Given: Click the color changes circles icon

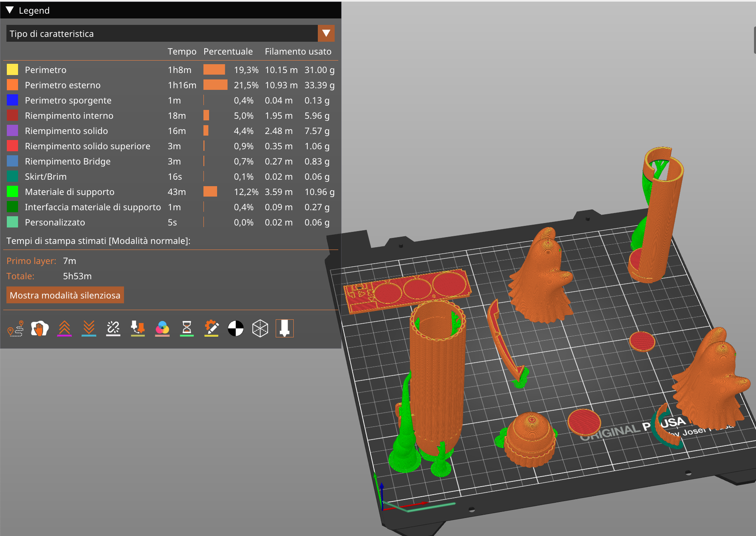Looking at the screenshot, I should tap(162, 329).
